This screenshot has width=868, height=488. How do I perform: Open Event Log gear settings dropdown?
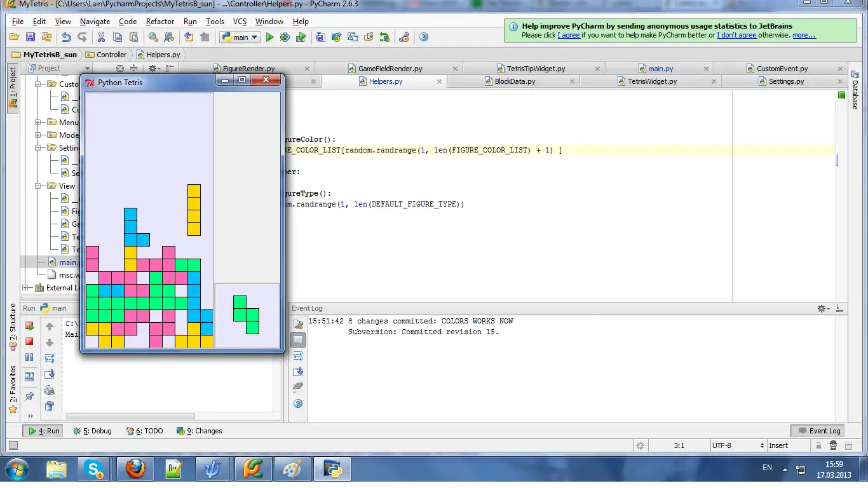(824, 309)
